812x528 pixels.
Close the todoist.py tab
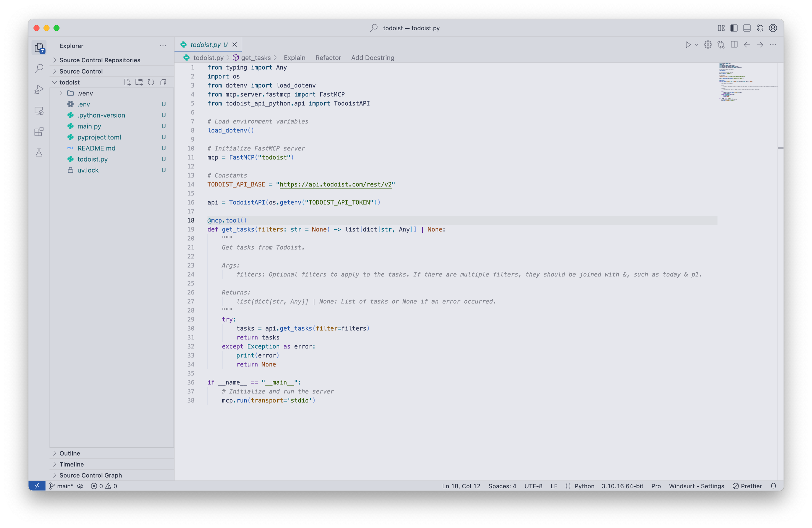(235, 45)
